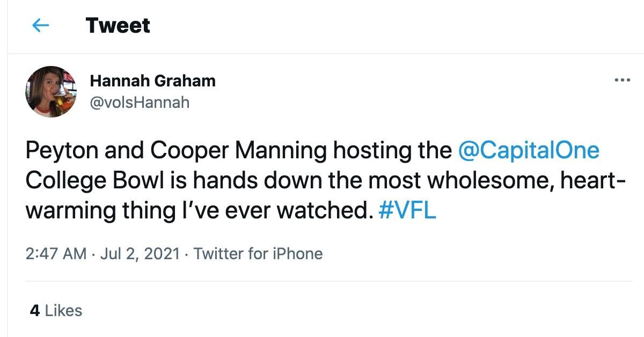Click the Hannah Graham display name
Image resolution: width=644 pixels, height=337 pixels.
tap(152, 81)
